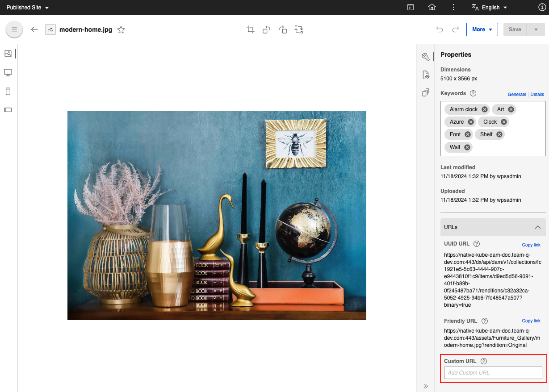The width and height of the screenshot is (549, 392).
Task: Open the English language dropdown
Action: (489, 7)
